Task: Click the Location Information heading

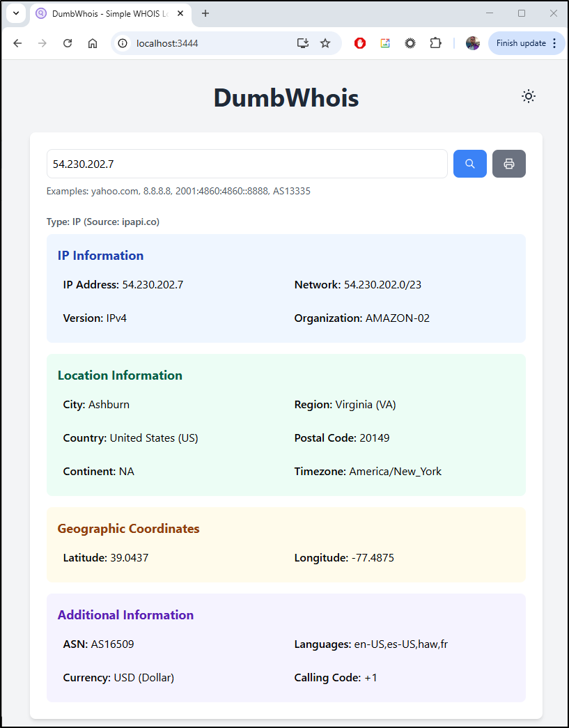Action: pyautogui.click(x=120, y=375)
